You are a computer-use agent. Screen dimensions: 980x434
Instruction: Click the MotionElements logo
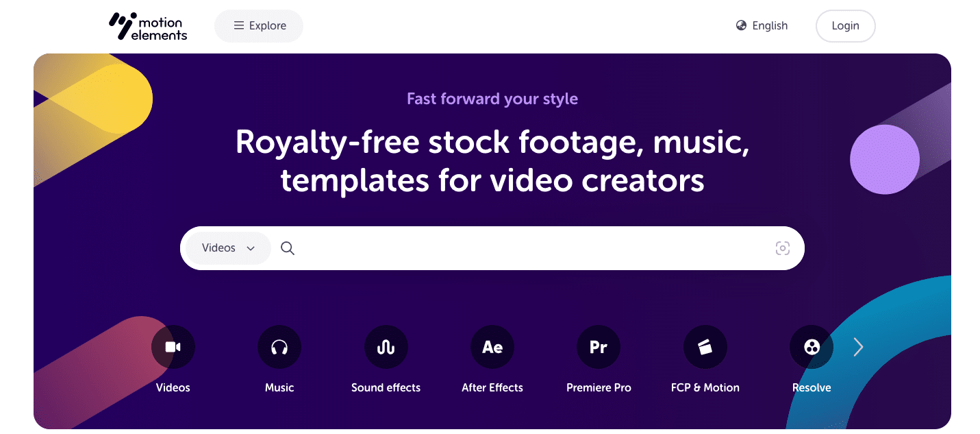147,26
